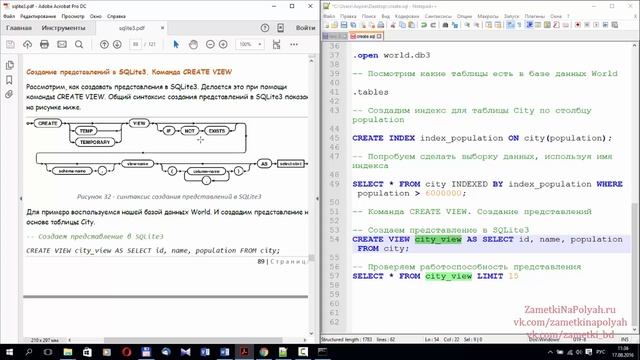Open the Поиск menu in Notepad++

pos(369,16)
